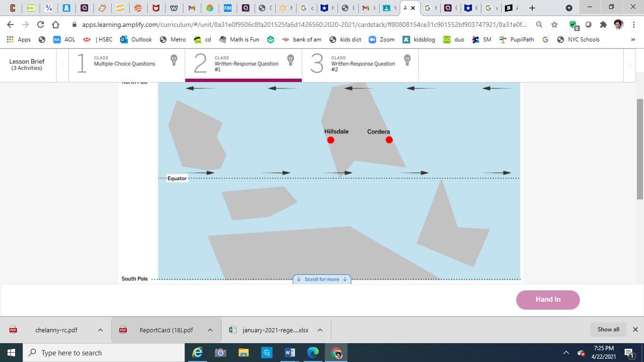Click the lightbulb icon on activity 2
This screenshot has width=644, height=362.
point(290,60)
